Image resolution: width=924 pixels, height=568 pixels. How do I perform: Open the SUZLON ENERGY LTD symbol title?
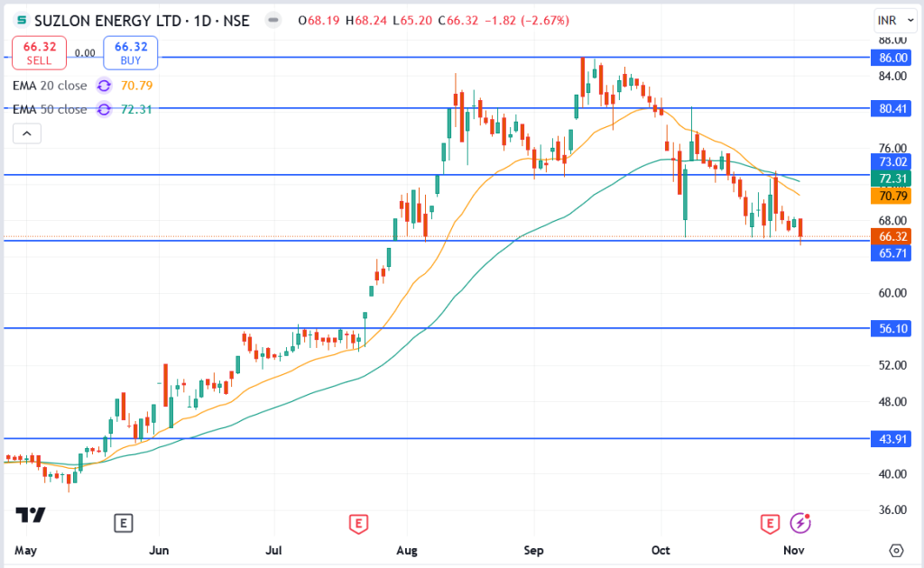point(142,21)
